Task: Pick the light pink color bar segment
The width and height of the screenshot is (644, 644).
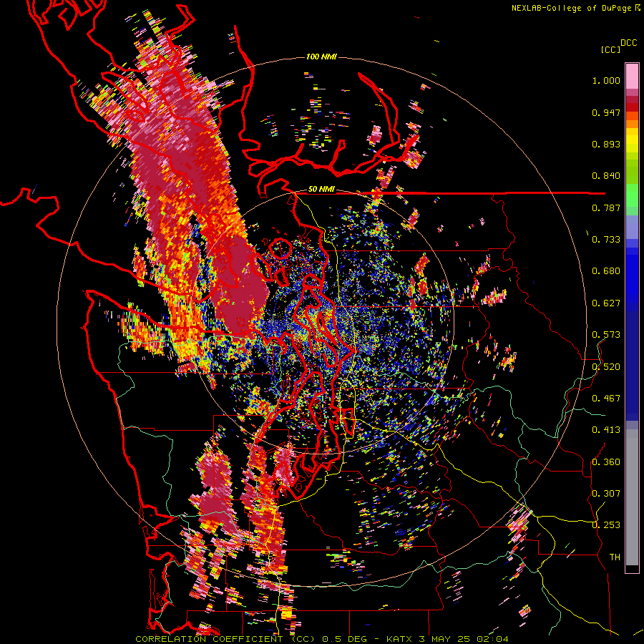Action: (x=632, y=76)
